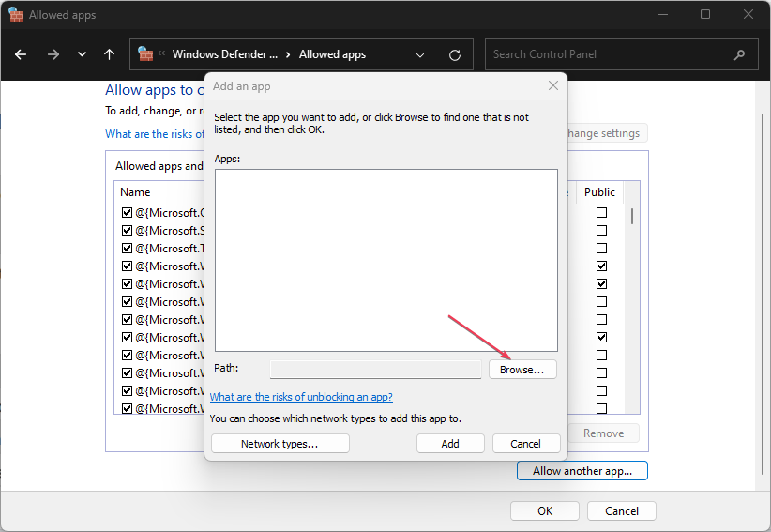Image resolution: width=771 pixels, height=532 pixels.
Task: Open Network types... in the dialog
Action: pyautogui.click(x=280, y=444)
